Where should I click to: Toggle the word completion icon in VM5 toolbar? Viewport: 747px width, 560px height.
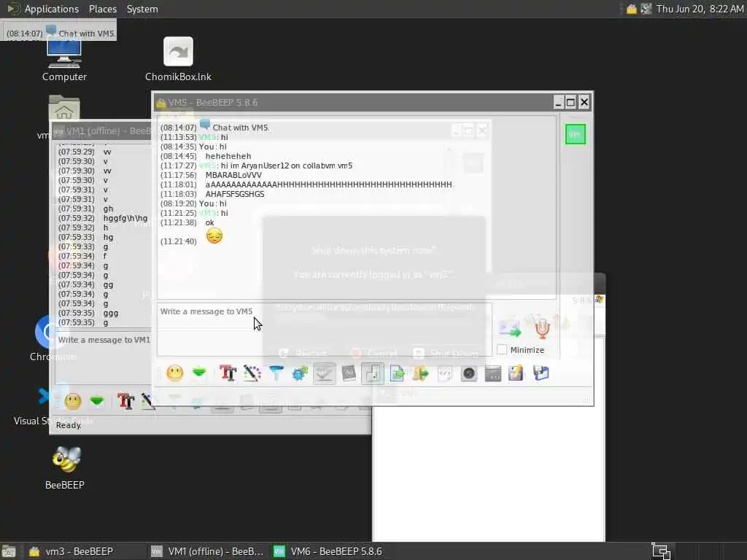pos(349,373)
